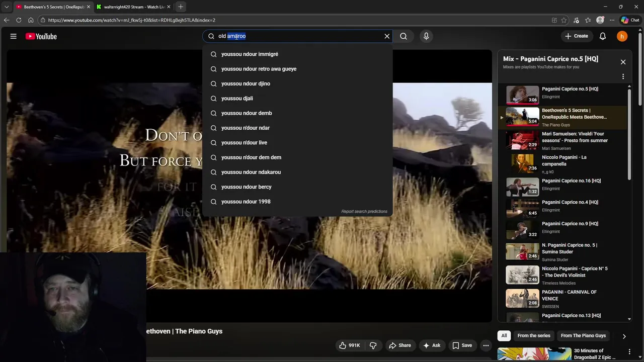This screenshot has width=644, height=362.
Task: Dislike the video with thumbs down
Action: pos(373,345)
